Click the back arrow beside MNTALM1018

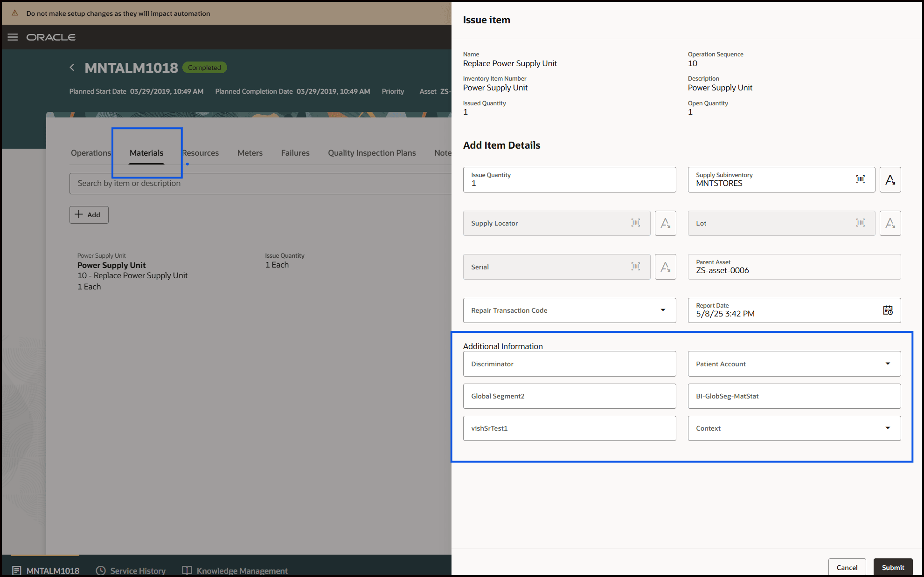(x=72, y=68)
